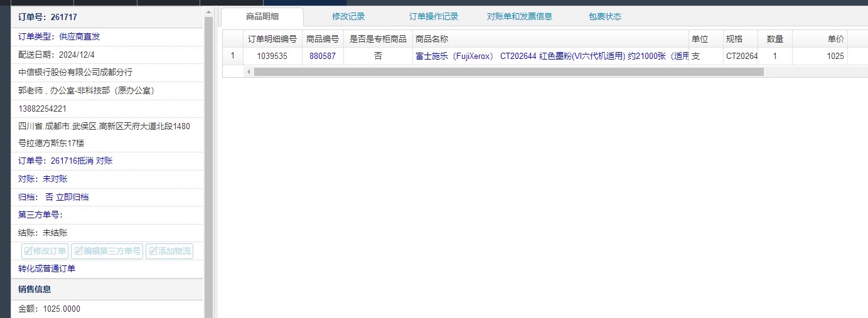The width and height of the screenshot is (868, 318).
Task: Click the 立即归档 link
Action: click(72, 197)
